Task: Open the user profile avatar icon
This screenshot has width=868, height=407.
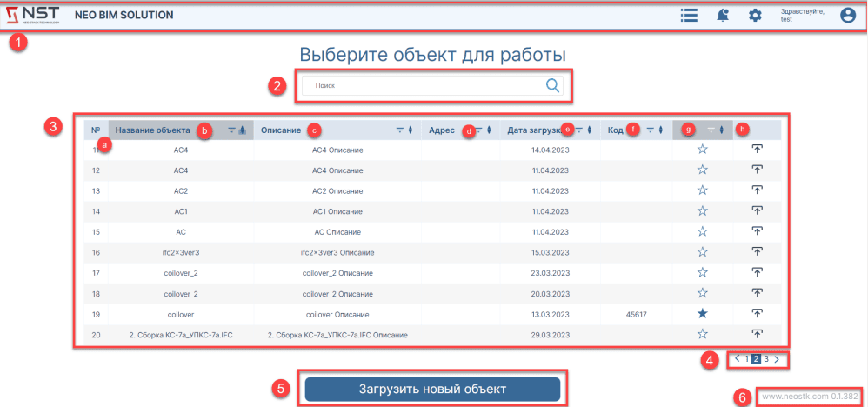Action: [848, 15]
